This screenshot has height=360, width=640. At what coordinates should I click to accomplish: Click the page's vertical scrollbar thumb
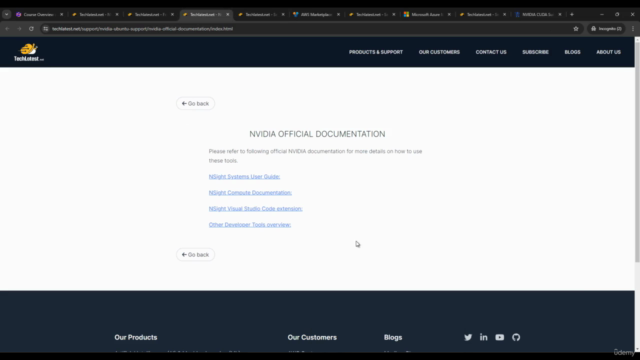point(637,151)
